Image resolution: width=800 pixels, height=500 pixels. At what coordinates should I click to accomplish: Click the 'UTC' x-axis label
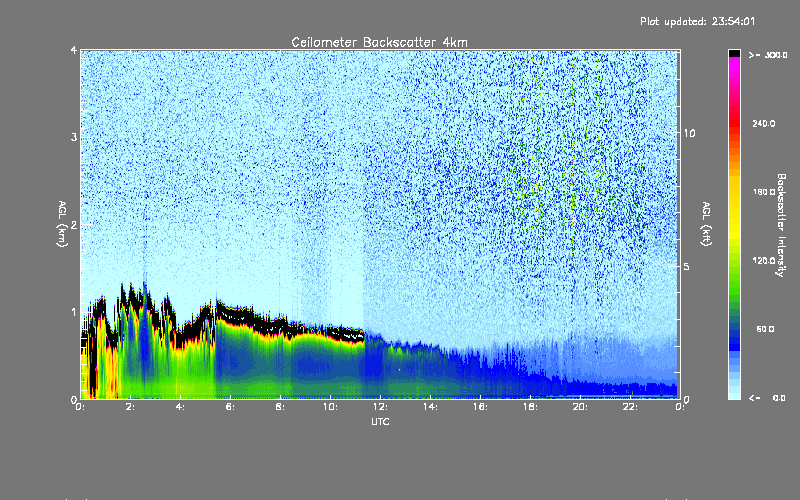click(x=380, y=421)
